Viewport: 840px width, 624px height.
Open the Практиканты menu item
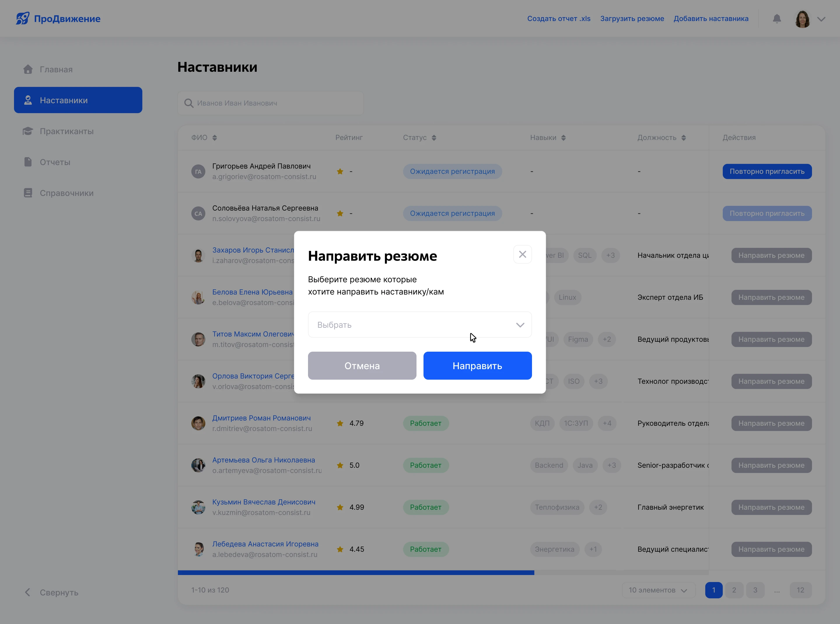click(x=78, y=131)
